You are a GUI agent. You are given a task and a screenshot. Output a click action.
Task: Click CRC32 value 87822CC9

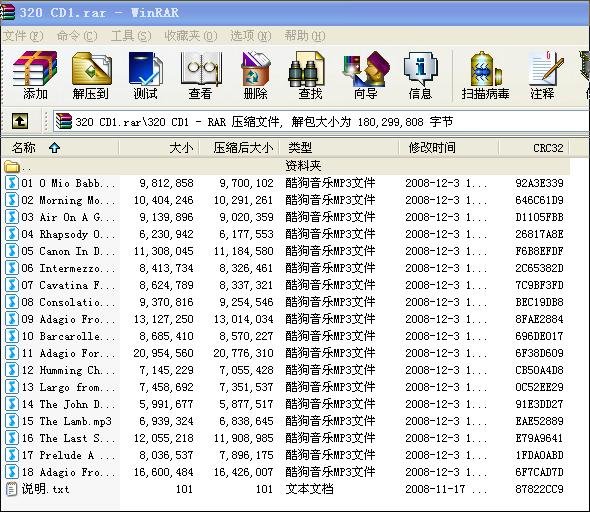(539, 489)
